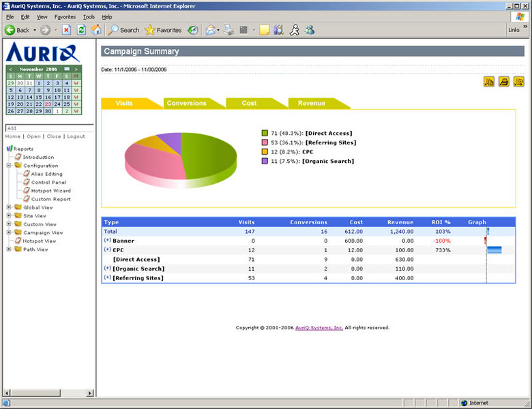Open the View menu
Screen dimensions: 532x409
(42, 17)
